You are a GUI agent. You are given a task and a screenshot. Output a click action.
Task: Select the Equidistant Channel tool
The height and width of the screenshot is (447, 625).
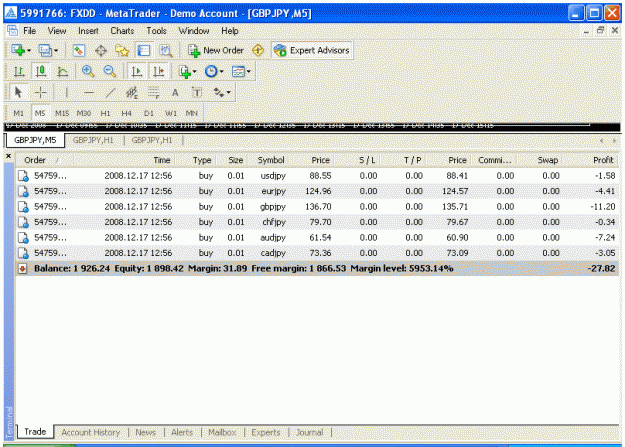click(x=132, y=93)
